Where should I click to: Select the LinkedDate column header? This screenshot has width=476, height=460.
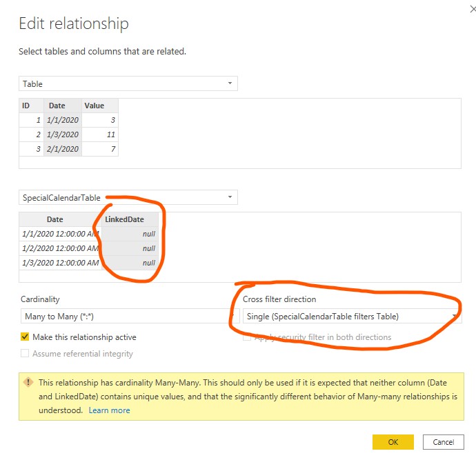point(130,219)
